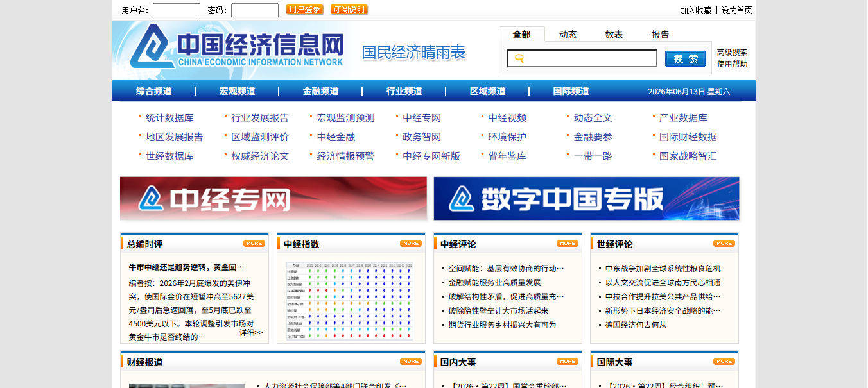
Task: Open 中经专网新版 link
Action: [431, 156]
